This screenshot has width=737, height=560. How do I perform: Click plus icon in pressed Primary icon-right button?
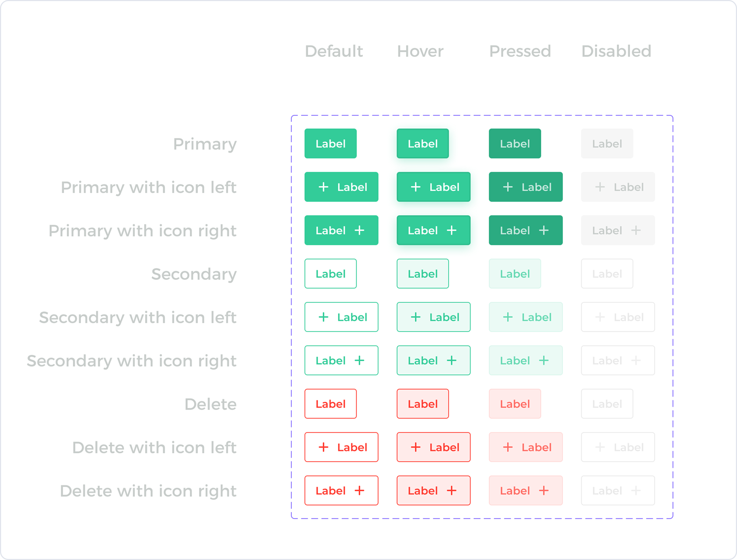pyautogui.click(x=544, y=230)
